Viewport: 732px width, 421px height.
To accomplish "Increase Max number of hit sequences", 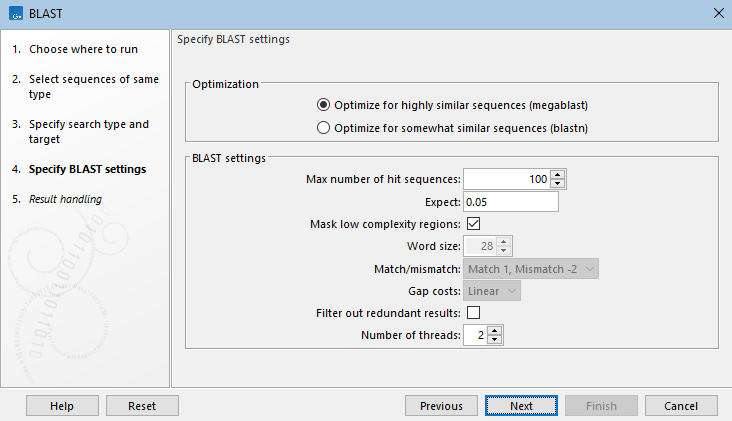I will click(x=558, y=174).
